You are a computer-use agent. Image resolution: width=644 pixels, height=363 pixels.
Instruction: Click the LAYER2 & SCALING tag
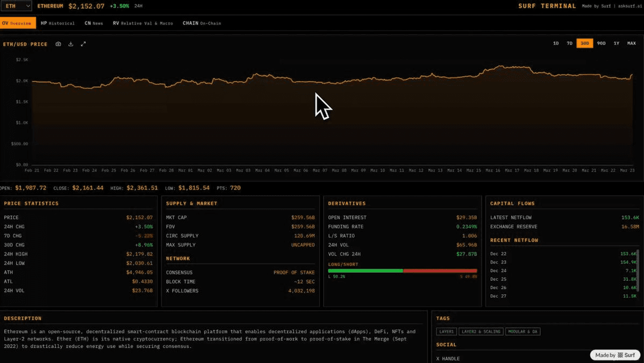point(481,331)
